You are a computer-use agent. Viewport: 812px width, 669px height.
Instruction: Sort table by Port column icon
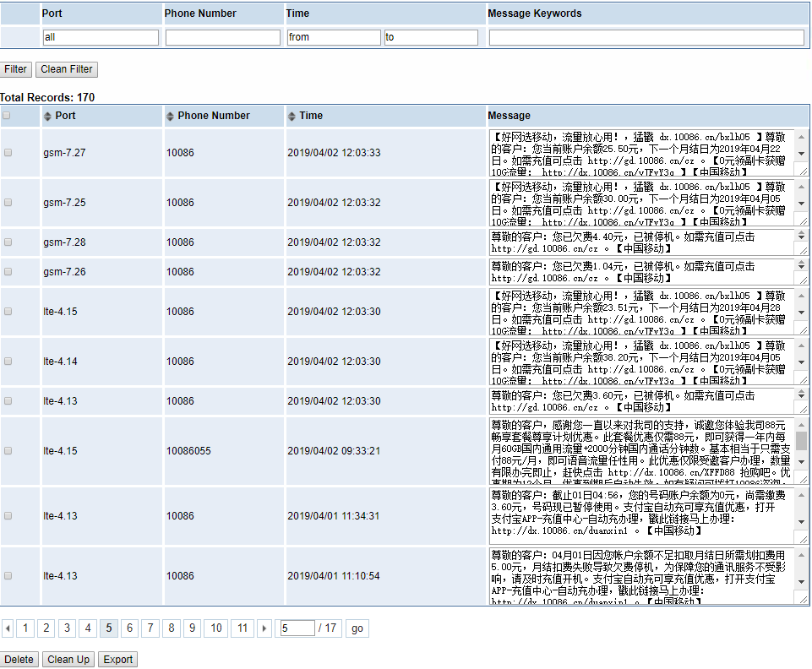coord(47,116)
